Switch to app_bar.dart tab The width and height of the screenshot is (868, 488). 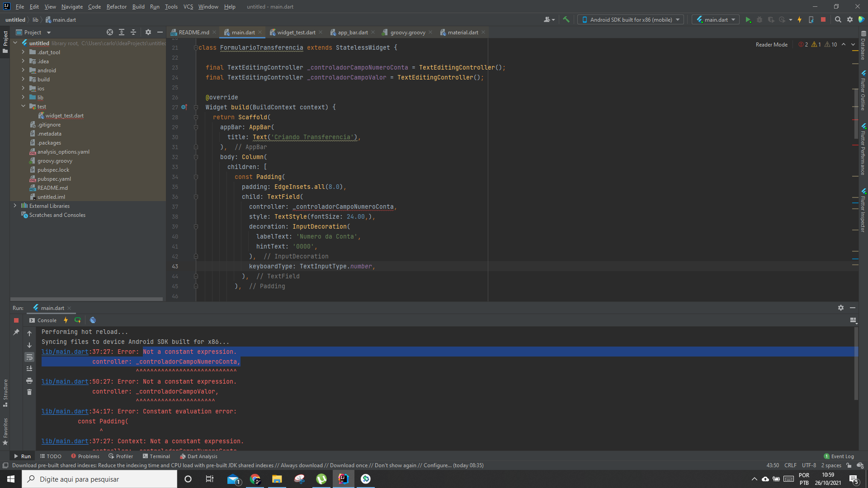coord(353,32)
